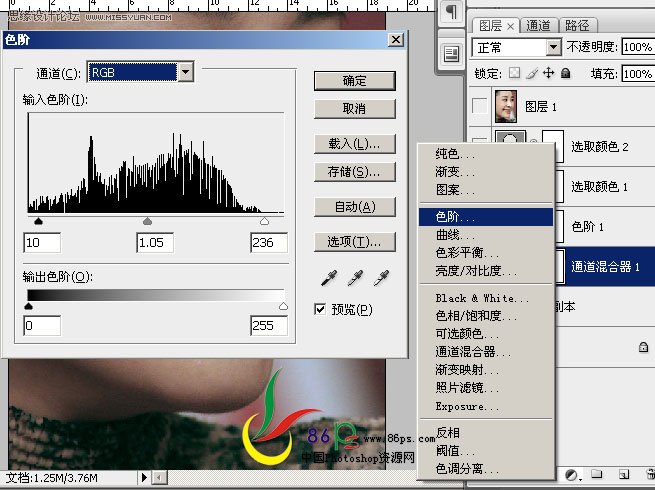The width and height of the screenshot is (655, 490).
Task: Click new group folder icon
Action: (x=597, y=474)
